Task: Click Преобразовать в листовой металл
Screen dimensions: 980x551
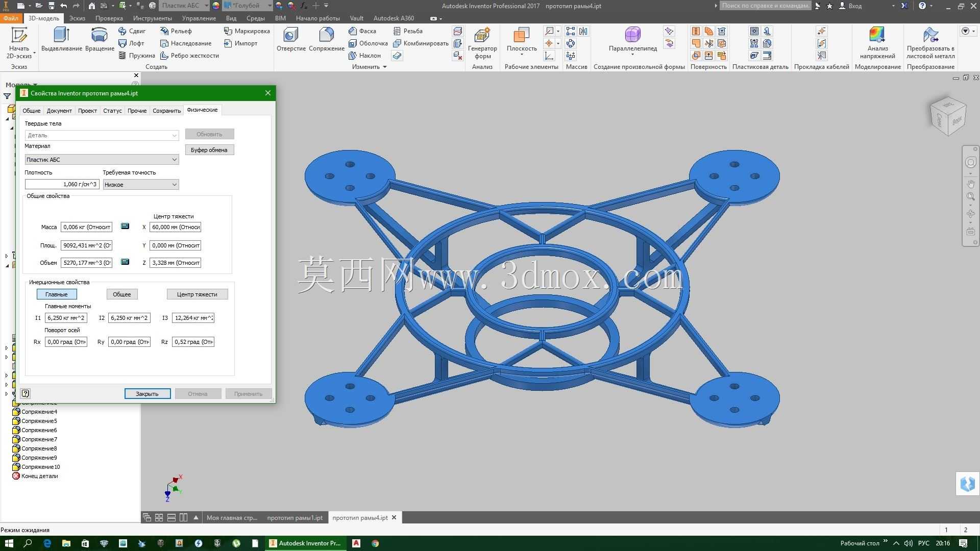Action: pos(930,43)
